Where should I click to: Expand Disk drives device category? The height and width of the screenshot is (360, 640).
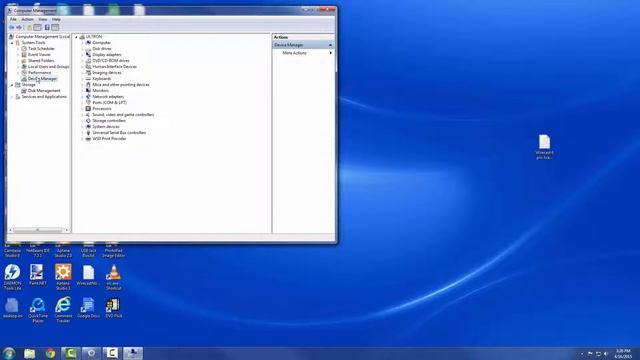pyautogui.click(x=82, y=49)
